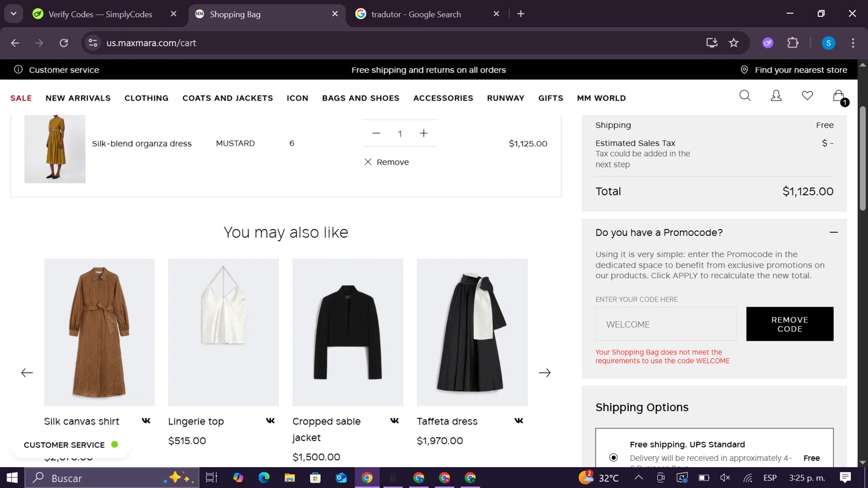This screenshot has height=488, width=868.
Task: Open Customer service link in top bar
Action: 57,70
